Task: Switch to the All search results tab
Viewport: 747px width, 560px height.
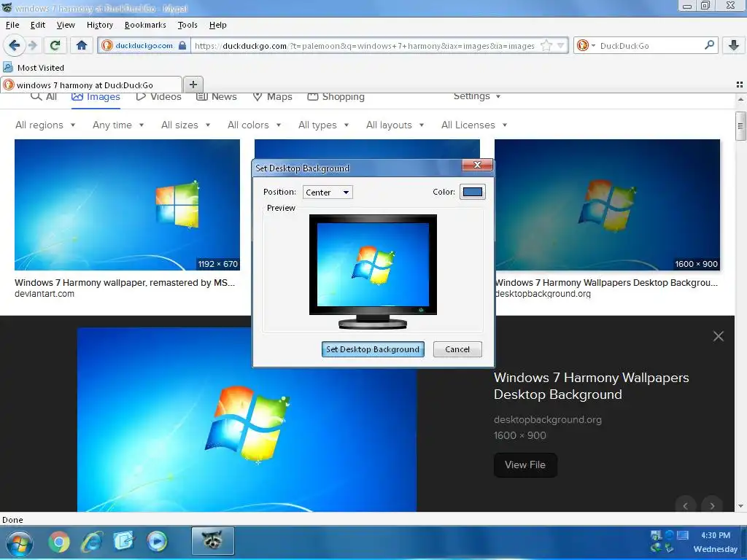Action: coord(44,97)
